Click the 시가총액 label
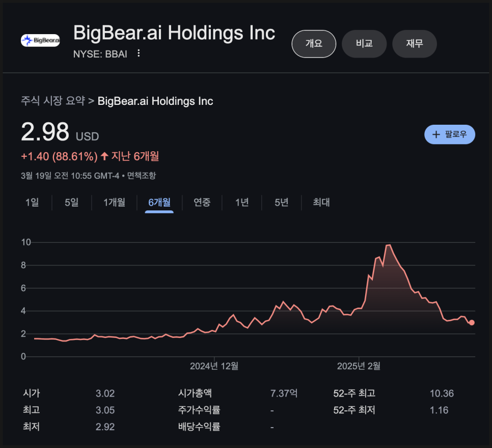The width and height of the screenshot is (492, 448). click(195, 394)
